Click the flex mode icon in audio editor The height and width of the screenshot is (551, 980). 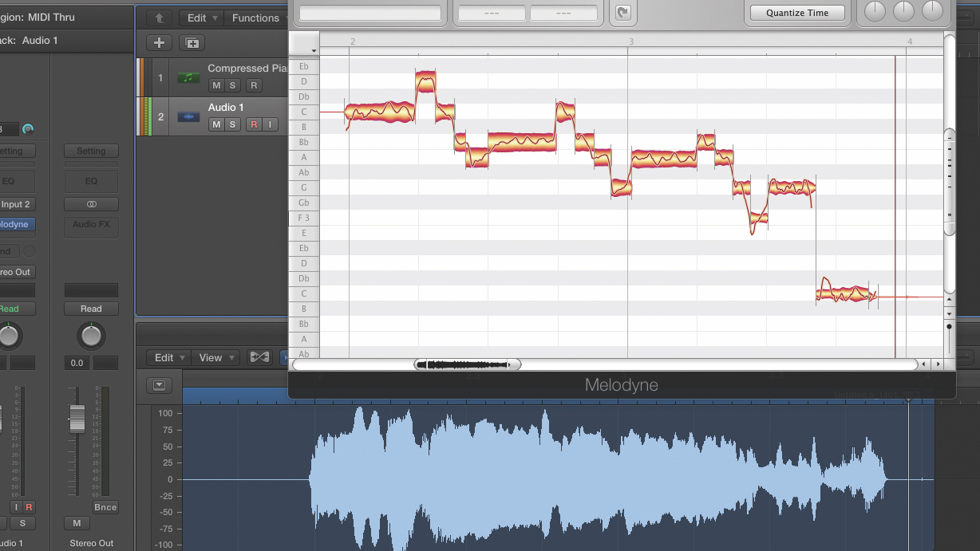point(259,357)
